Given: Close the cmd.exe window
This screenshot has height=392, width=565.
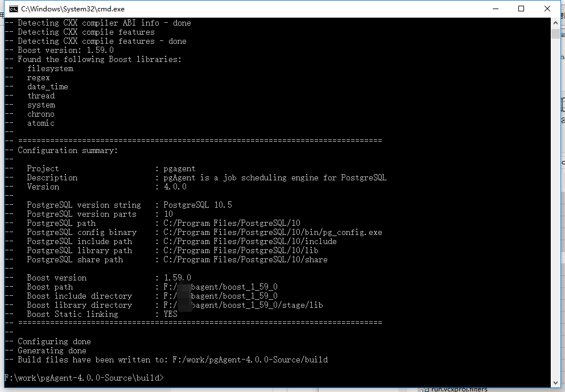Looking at the screenshot, I should (547, 9).
